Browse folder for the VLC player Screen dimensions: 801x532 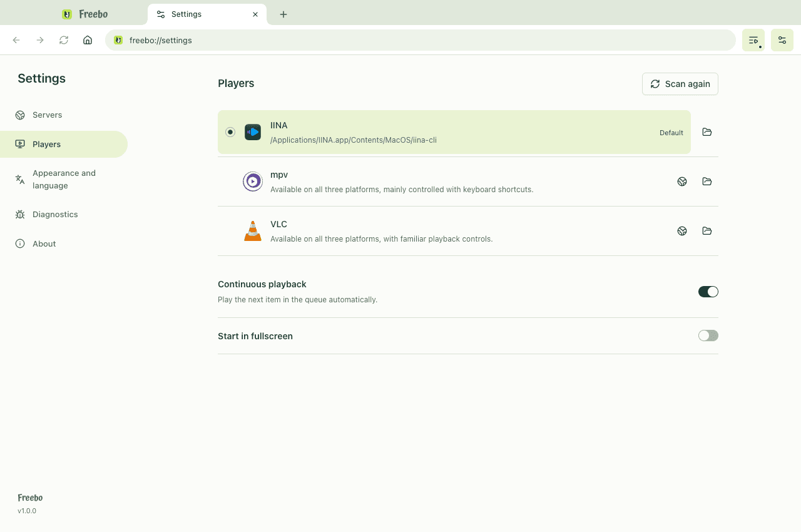pyautogui.click(x=707, y=231)
